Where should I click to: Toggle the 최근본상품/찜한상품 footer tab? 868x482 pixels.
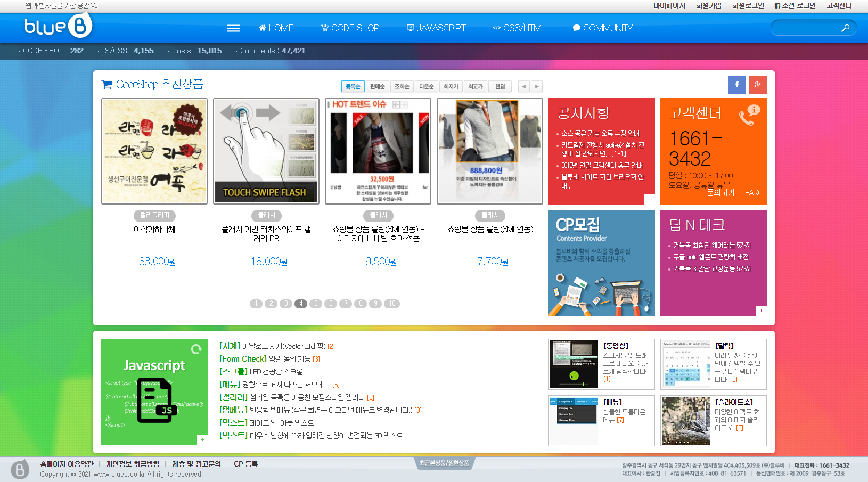click(444, 463)
